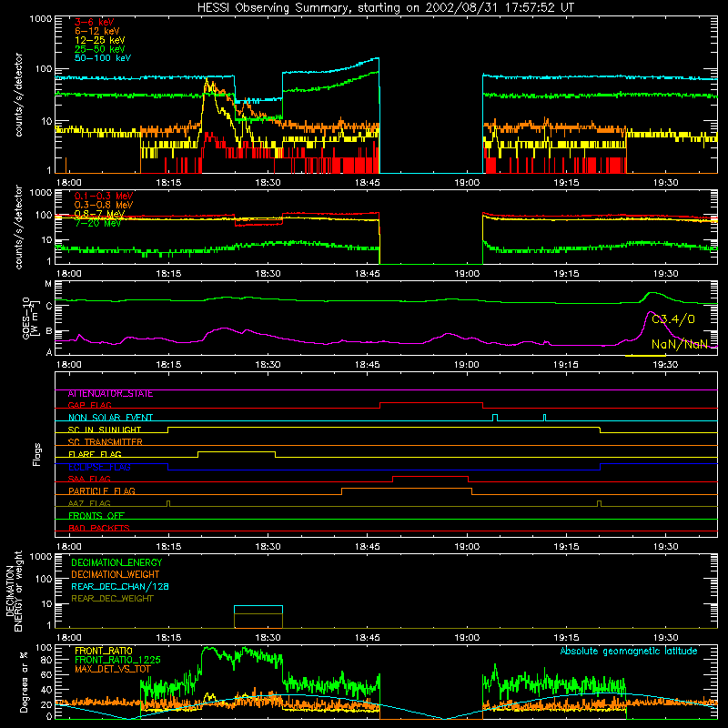This screenshot has height=728, width=728.
Task: Click the GAP_FLAG label
Action: [x=89, y=405]
